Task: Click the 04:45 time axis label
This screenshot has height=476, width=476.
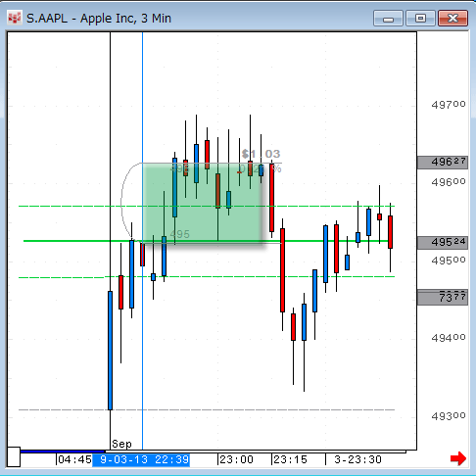Action: point(74,459)
